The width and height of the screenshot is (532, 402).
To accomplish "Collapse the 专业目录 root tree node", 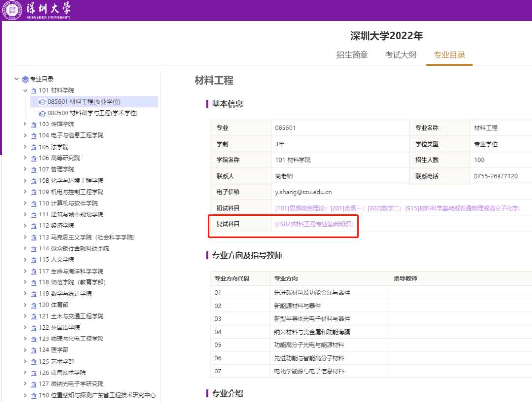I will pos(17,79).
